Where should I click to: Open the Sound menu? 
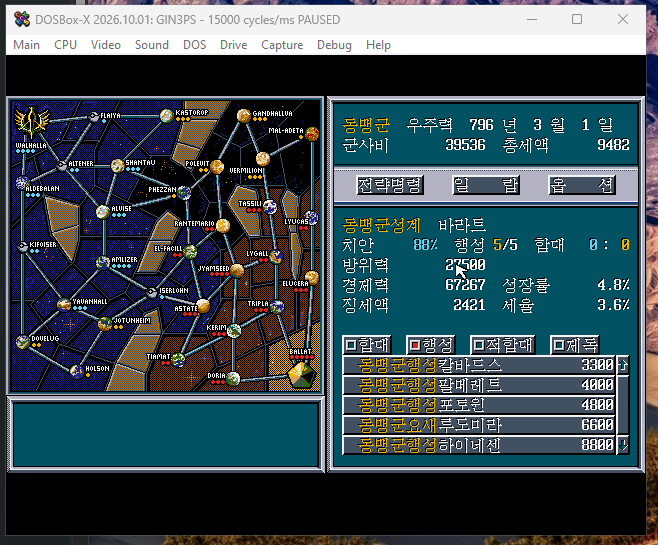click(151, 45)
